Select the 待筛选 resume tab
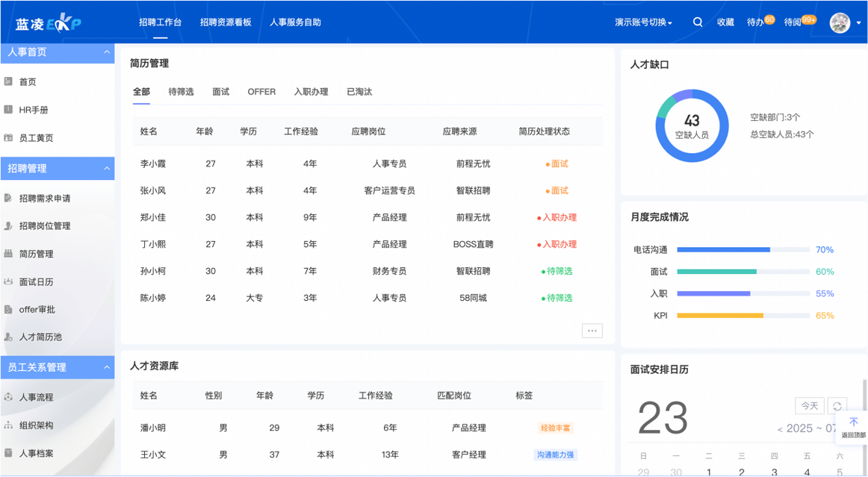Screen dimensions: 868x477 pyautogui.click(x=181, y=92)
